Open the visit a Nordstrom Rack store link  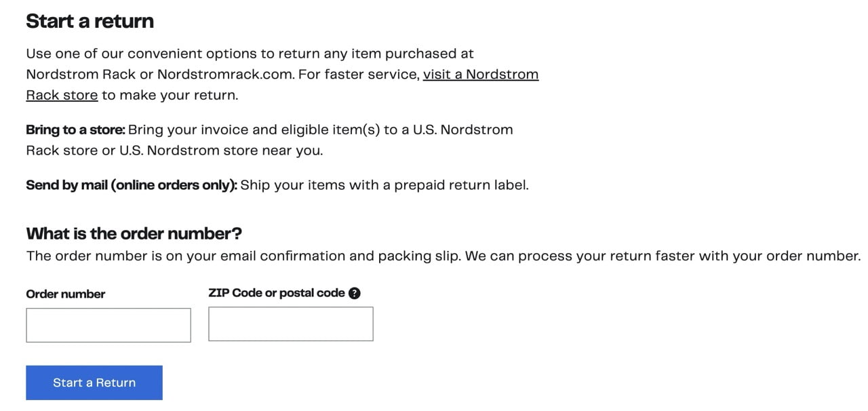[481, 74]
